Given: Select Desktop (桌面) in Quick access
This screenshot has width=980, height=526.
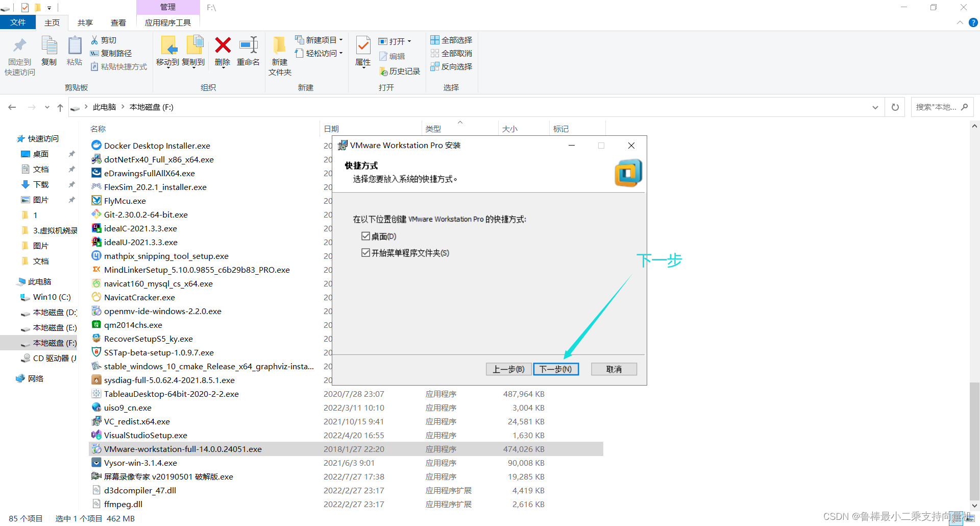Looking at the screenshot, I should 41,154.
